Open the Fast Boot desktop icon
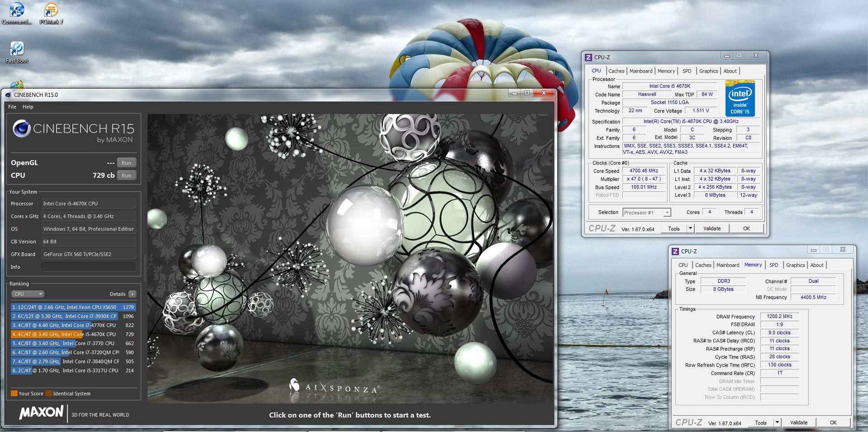 pos(17,52)
